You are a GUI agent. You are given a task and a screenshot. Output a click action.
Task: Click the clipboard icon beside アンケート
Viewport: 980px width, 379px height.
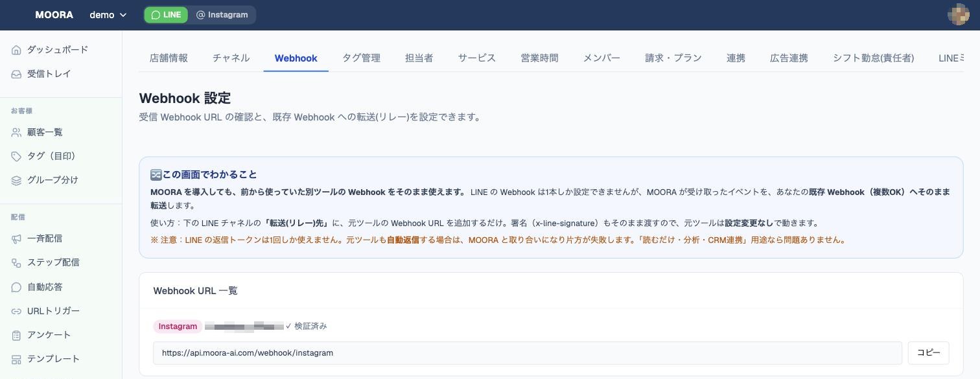click(x=16, y=335)
